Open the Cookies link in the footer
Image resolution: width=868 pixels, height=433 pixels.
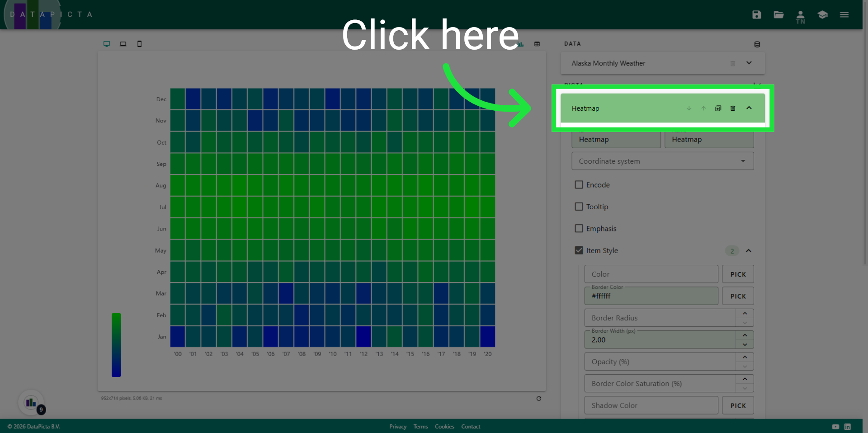444,426
